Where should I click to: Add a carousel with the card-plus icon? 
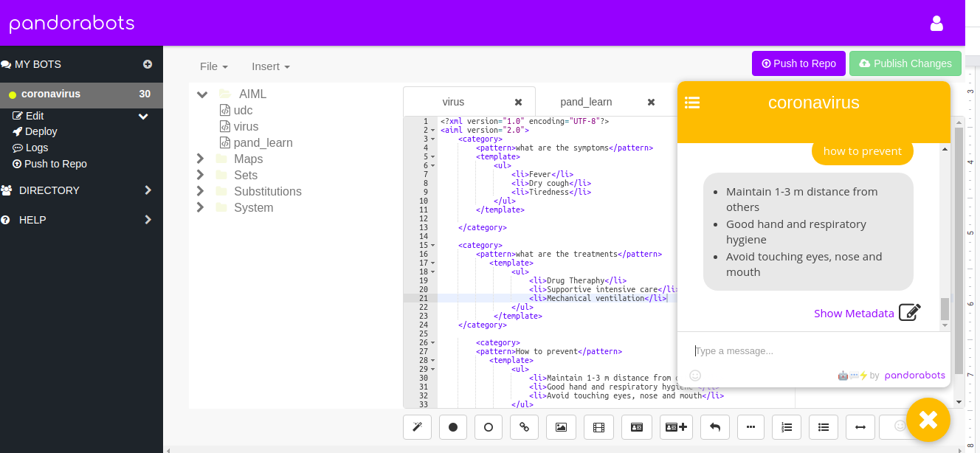(675, 426)
